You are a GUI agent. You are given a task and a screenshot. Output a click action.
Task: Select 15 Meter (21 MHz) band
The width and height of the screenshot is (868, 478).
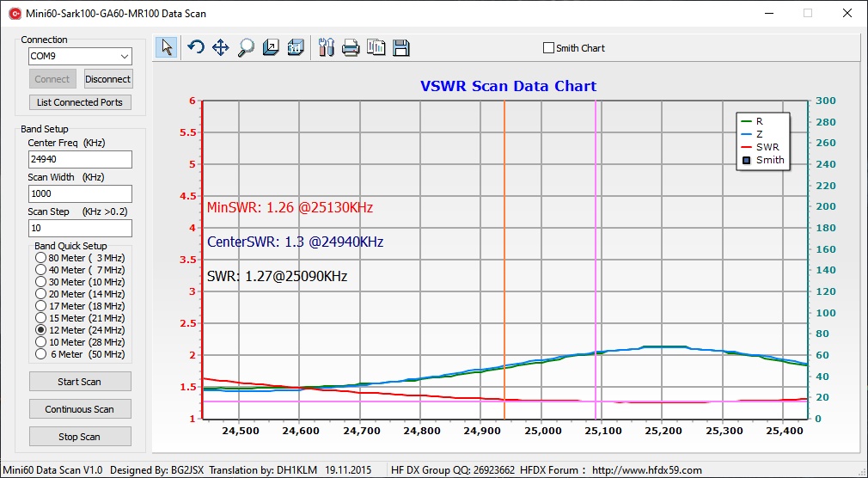click(40, 318)
